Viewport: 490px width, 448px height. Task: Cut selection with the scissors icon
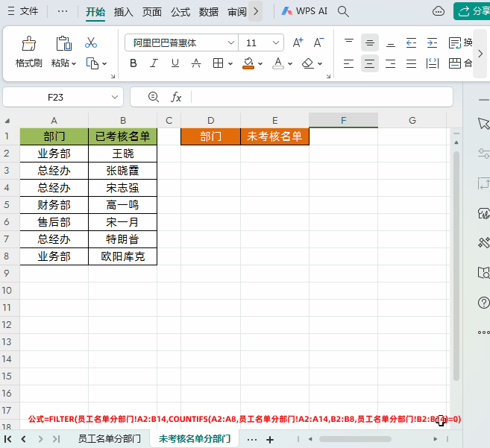click(x=91, y=42)
